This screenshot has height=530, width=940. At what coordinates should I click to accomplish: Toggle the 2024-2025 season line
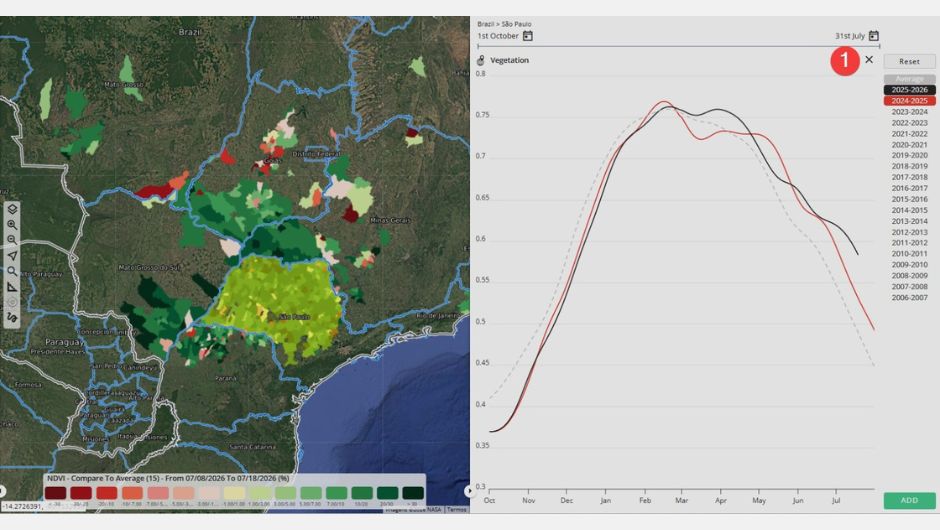[909, 101]
